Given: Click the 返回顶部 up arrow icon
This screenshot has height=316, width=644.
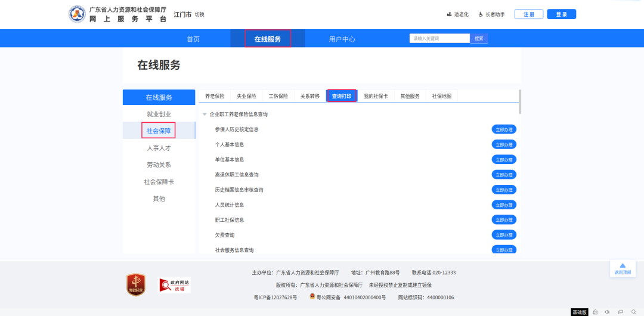Looking at the screenshot, I should pos(623,266).
